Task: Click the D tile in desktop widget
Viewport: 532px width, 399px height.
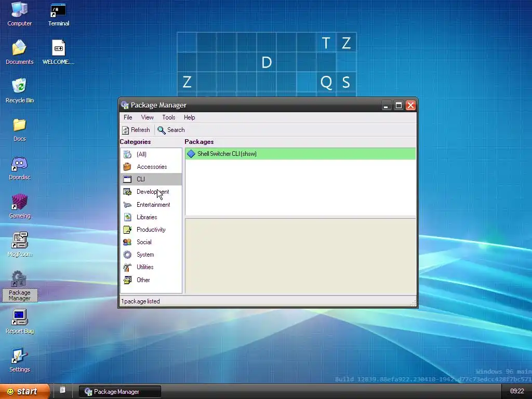Action: click(267, 62)
